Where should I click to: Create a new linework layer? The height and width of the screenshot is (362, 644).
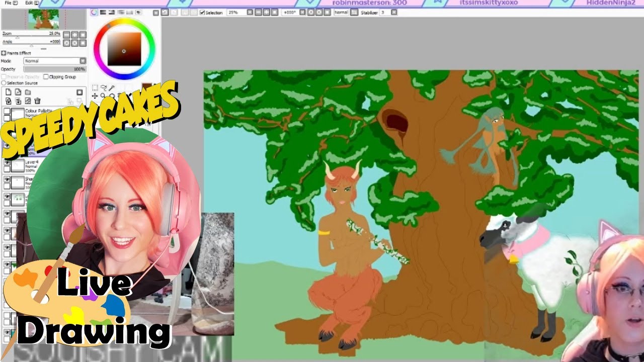pos(18,92)
